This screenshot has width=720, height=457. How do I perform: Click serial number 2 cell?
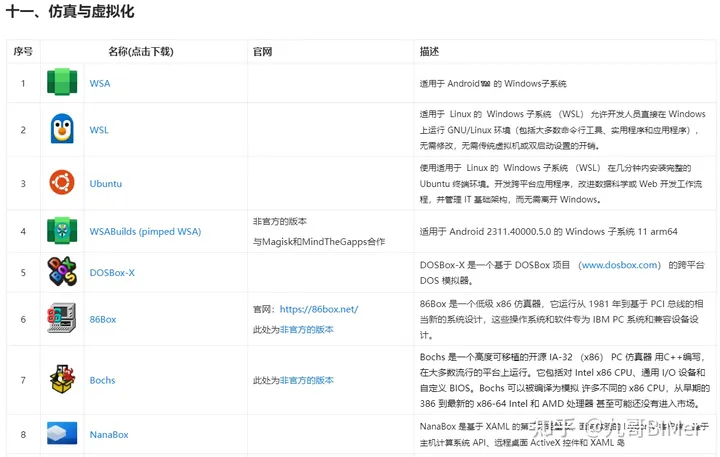point(23,130)
